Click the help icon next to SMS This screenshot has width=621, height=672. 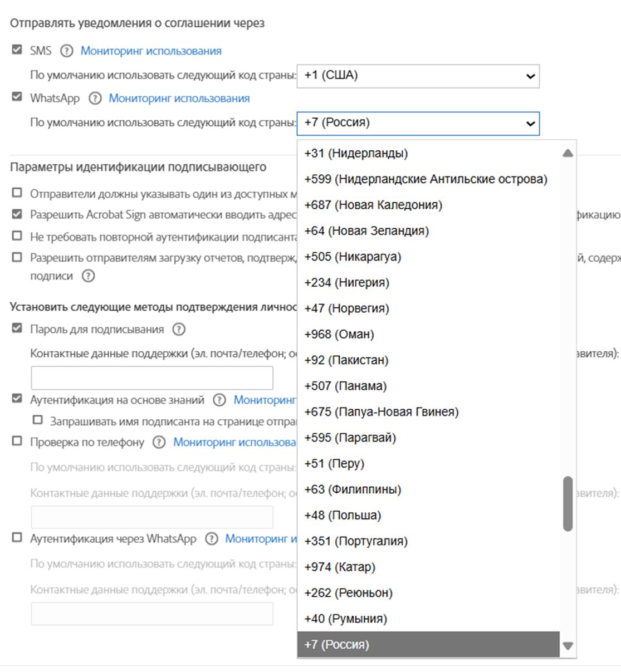point(66,51)
